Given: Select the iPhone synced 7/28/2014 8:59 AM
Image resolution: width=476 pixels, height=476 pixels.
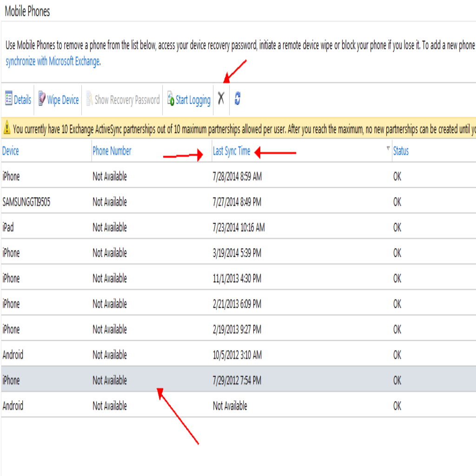Looking at the screenshot, I should (11, 177).
